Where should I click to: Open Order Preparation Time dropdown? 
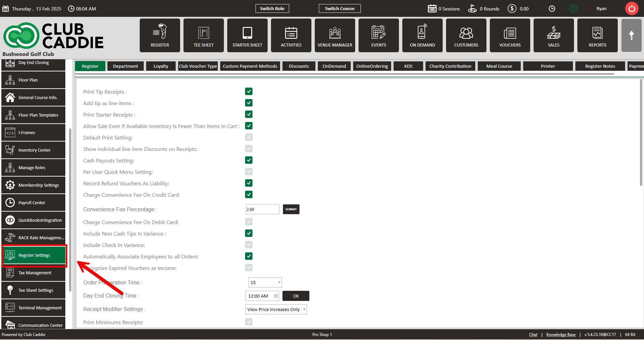click(x=265, y=282)
